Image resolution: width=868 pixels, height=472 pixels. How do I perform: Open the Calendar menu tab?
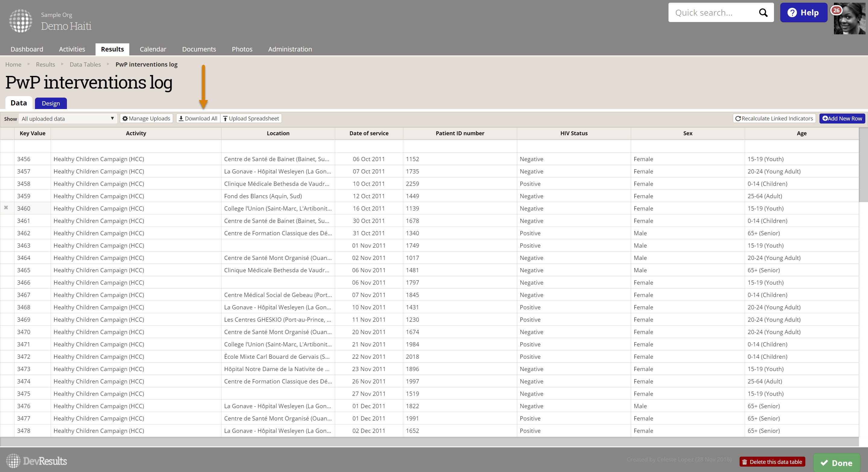pyautogui.click(x=153, y=49)
